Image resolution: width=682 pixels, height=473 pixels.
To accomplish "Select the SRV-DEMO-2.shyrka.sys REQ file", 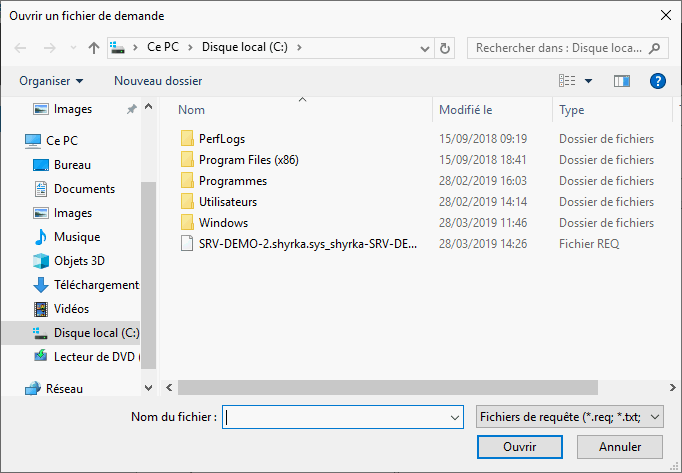I will coord(308,243).
